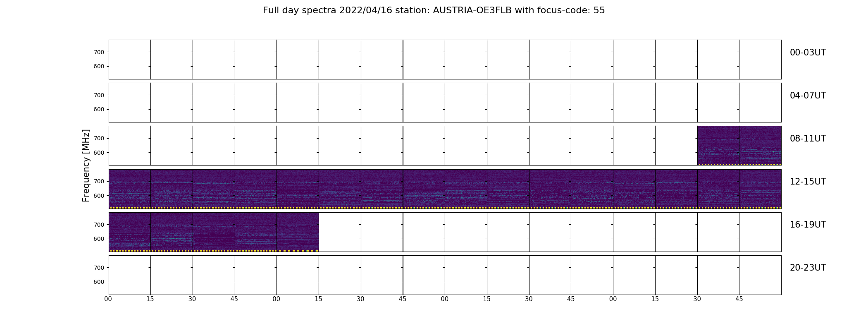Select the '12-15UT' row label
868x331 pixels.
[808, 182]
